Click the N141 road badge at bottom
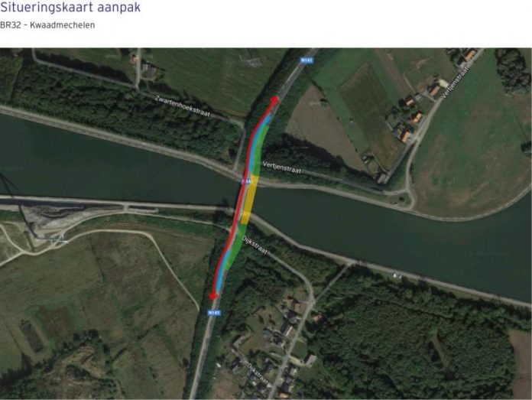Screen dimensions: 532x400 coord(215,312)
